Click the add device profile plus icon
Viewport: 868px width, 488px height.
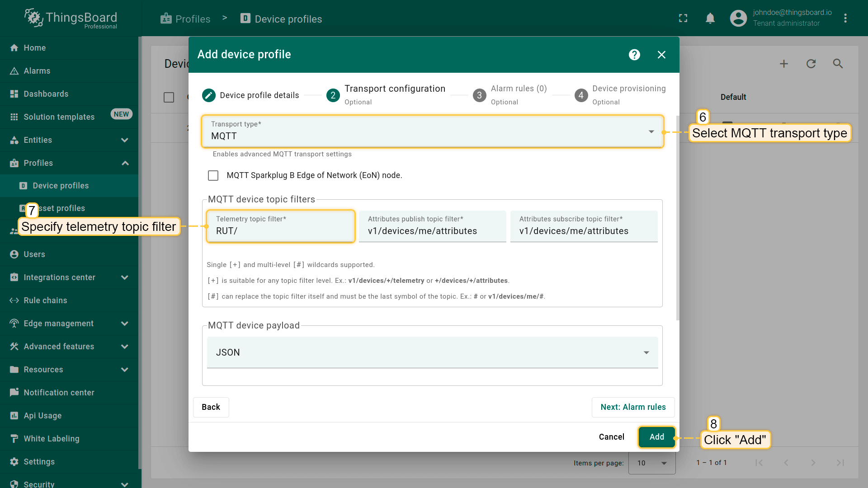pos(784,64)
